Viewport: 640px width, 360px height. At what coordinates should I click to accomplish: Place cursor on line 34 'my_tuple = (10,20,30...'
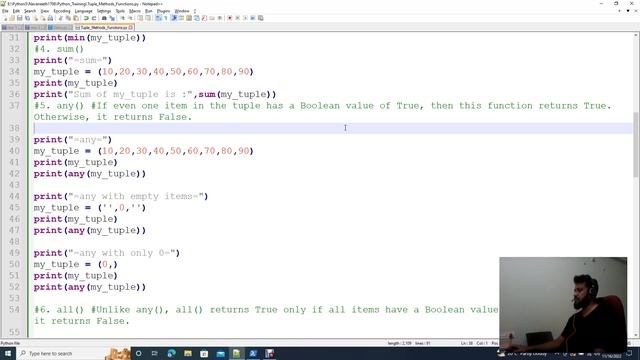143,71
